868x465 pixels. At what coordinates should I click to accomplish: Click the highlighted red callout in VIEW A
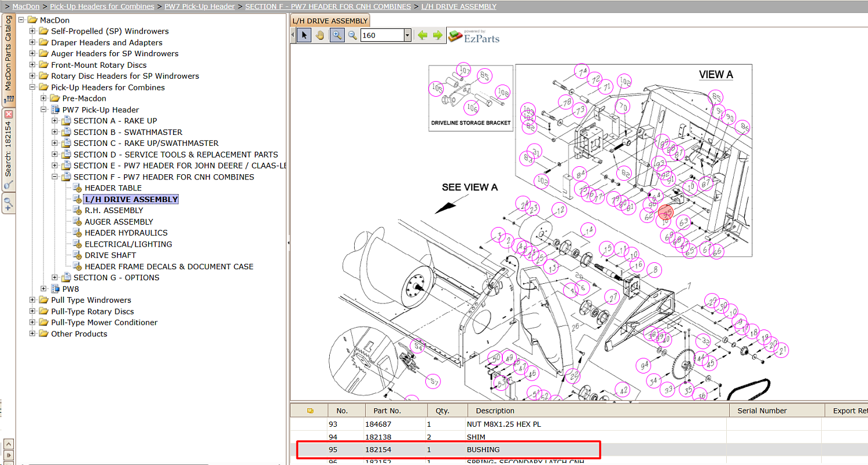point(666,213)
